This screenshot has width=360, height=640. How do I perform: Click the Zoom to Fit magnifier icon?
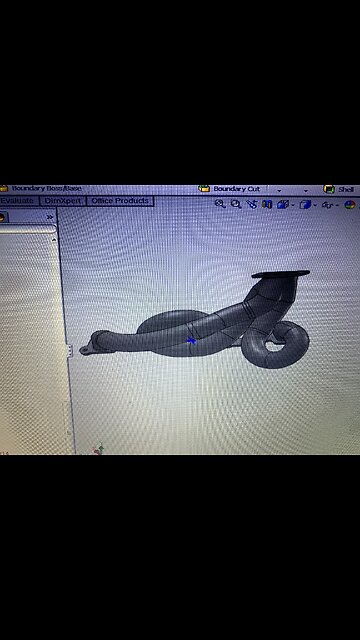(x=220, y=204)
